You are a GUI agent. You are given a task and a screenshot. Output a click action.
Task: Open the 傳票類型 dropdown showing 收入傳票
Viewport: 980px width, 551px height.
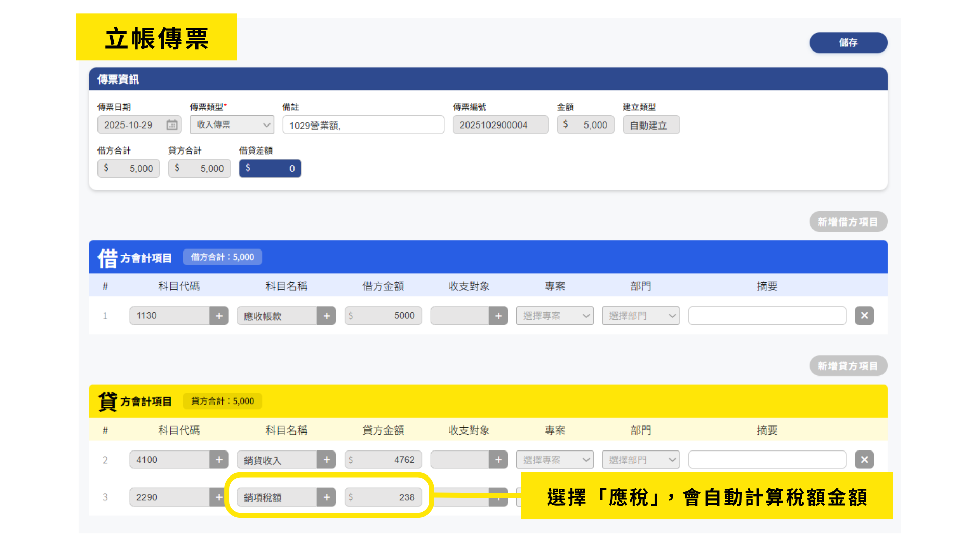pyautogui.click(x=232, y=124)
